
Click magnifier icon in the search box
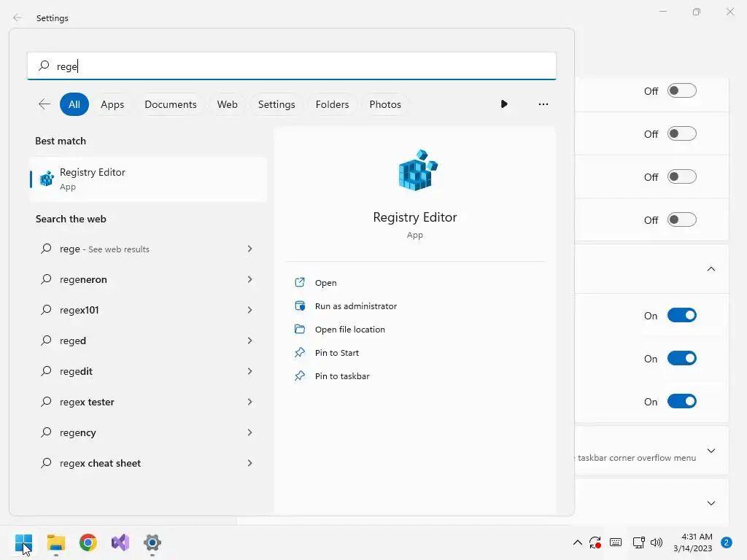click(x=44, y=66)
